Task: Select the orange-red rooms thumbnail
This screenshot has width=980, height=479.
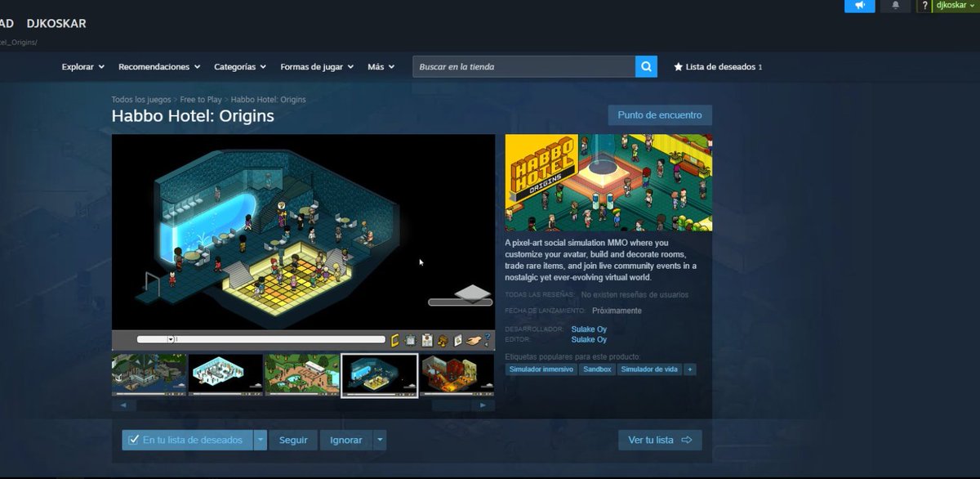Action: (x=457, y=374)
